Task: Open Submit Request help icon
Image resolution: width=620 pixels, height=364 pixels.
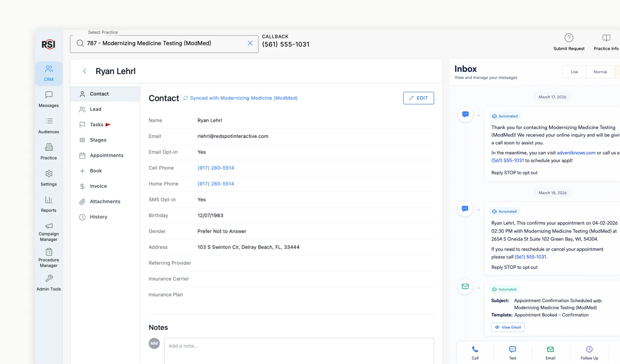Action: [x=569, y=38]
